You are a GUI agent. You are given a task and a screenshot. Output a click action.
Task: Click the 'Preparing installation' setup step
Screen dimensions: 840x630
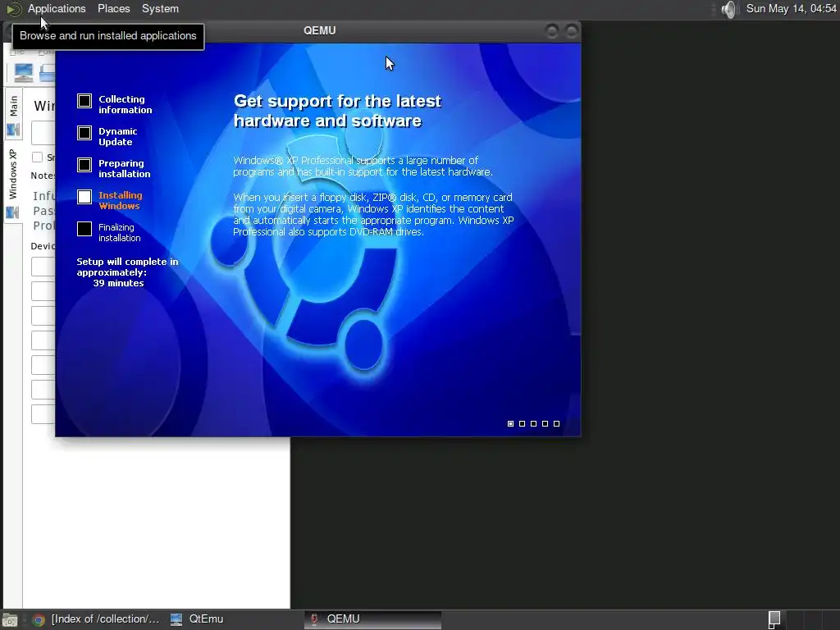[x=125, y=169]
